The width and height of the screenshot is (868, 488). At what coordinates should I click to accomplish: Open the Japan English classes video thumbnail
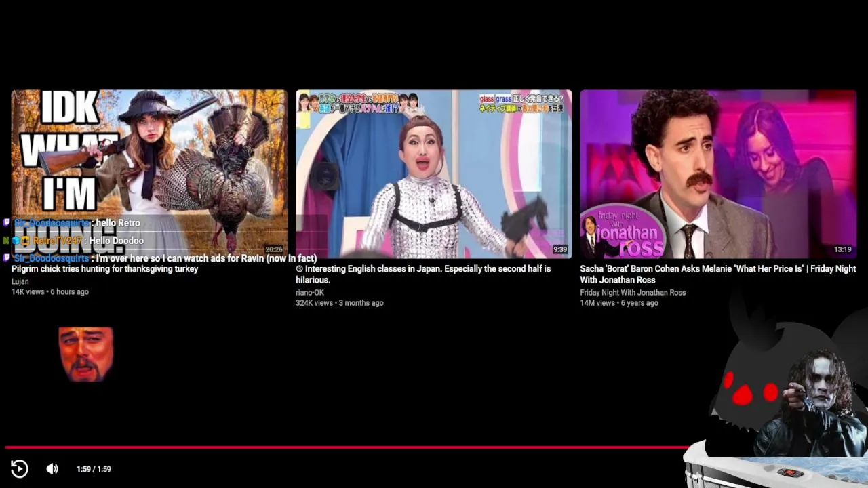434,174
